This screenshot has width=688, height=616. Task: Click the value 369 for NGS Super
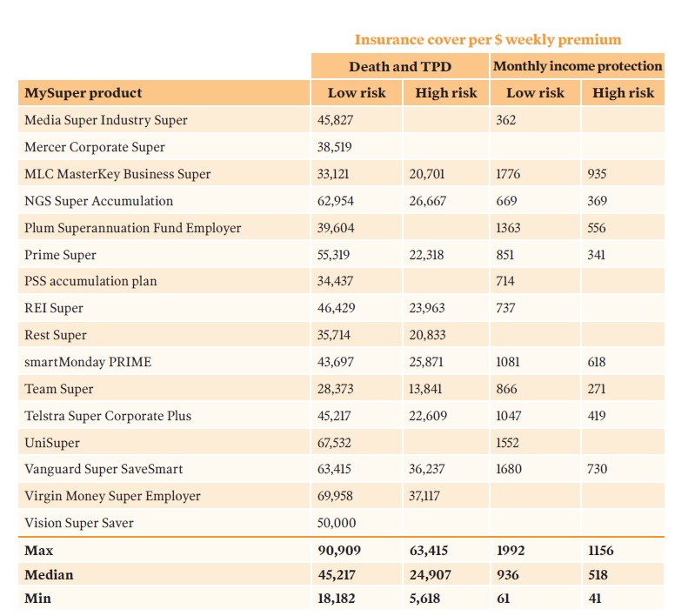(x=598, y=201)
